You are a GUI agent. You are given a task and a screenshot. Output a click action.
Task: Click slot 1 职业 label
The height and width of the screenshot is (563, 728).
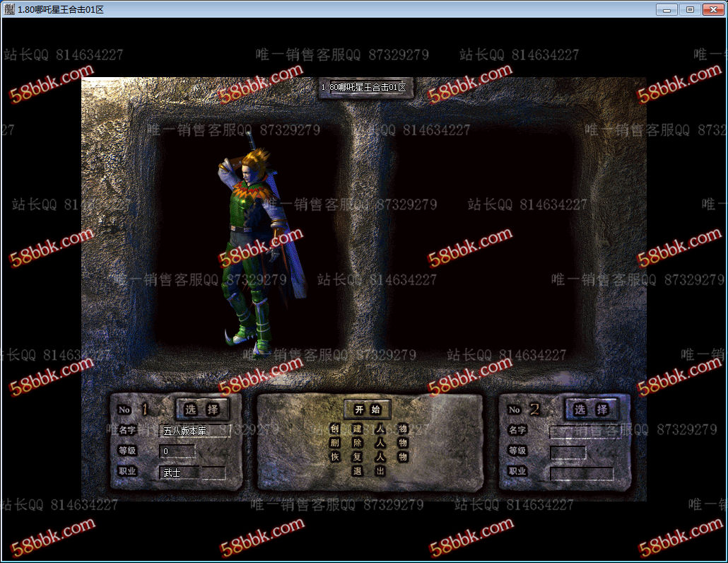[x=127, y=471]
